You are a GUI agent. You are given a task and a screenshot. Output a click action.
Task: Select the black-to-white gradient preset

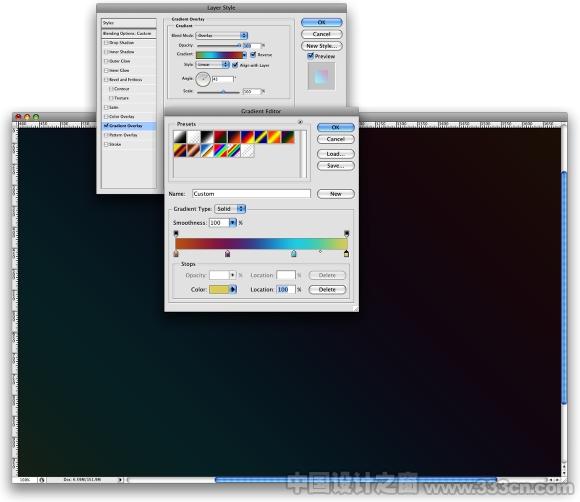[x=207, y=137]
